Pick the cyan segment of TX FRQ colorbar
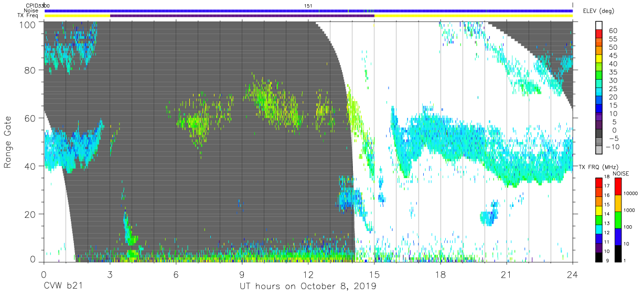 coord(599,229)
